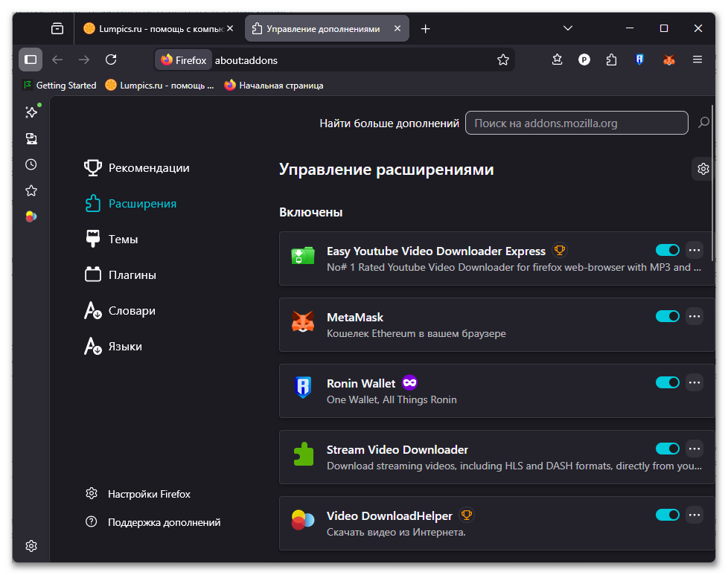Select the Расширения category

click(x=131, y=204)
